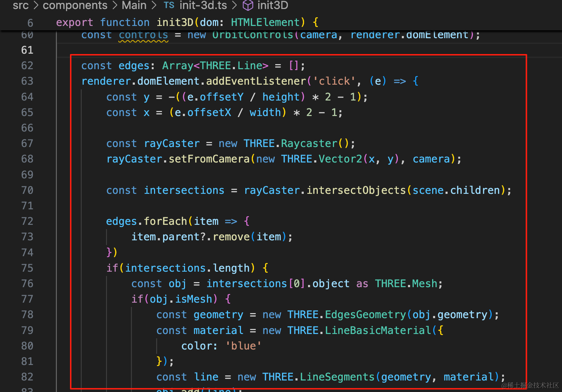Place cursor on 'edges' in line 62
The height and width of the screenshot is (392, 562).
(134, 66)
